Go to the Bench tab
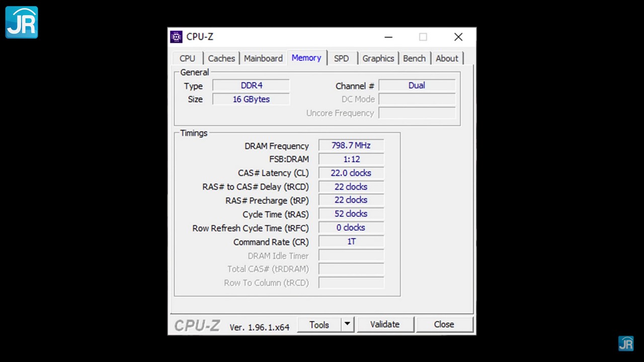 coord(414,58)
